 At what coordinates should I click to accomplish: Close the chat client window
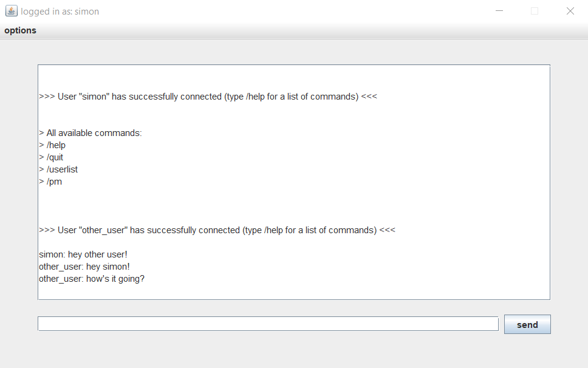click(570, 11)
